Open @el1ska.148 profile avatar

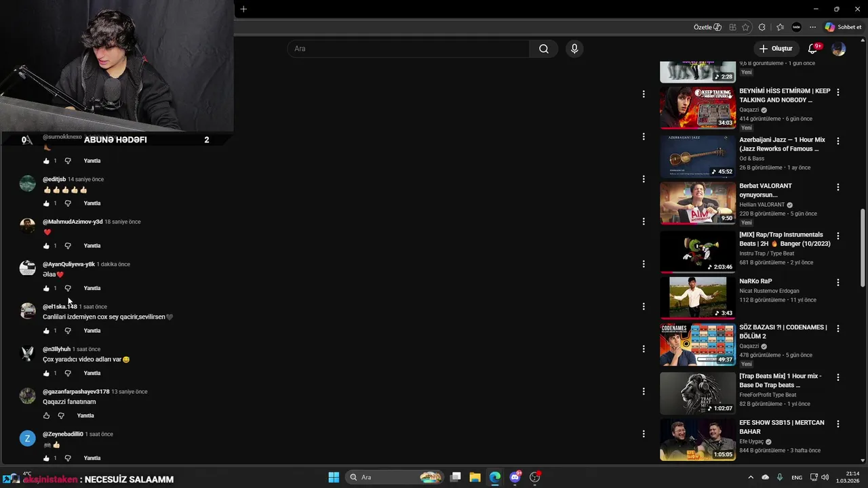click(28, 311)
